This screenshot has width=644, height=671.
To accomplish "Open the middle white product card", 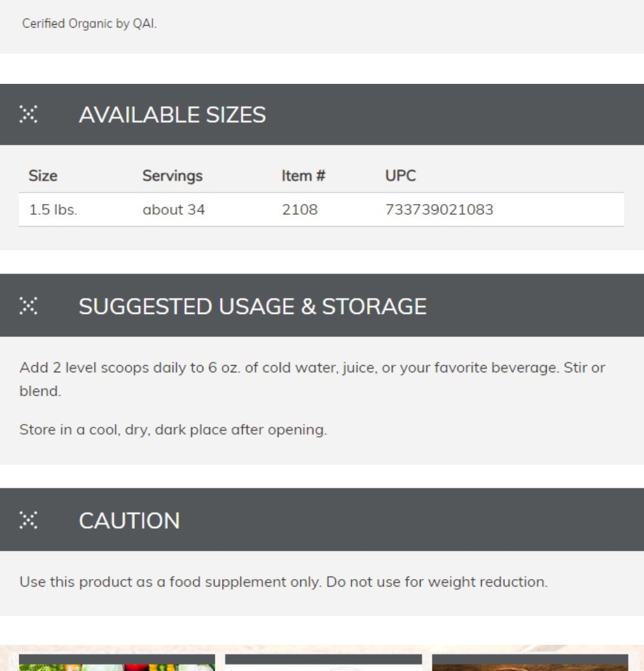I will pyautogui.click(x=323, y=662).
